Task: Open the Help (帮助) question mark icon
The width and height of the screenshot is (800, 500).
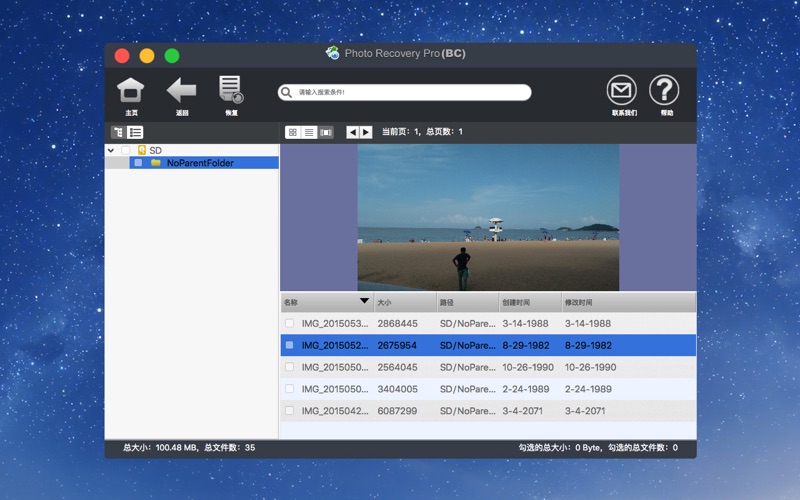Action: coord(664,91)
